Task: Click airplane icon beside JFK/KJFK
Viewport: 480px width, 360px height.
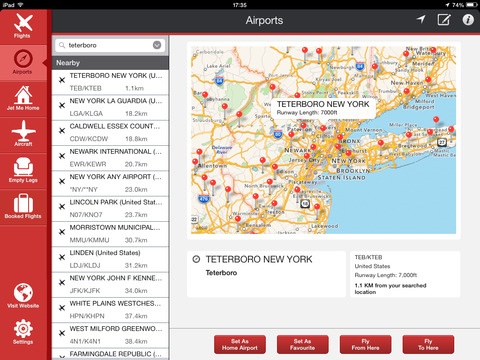Action: coord(62,283)
